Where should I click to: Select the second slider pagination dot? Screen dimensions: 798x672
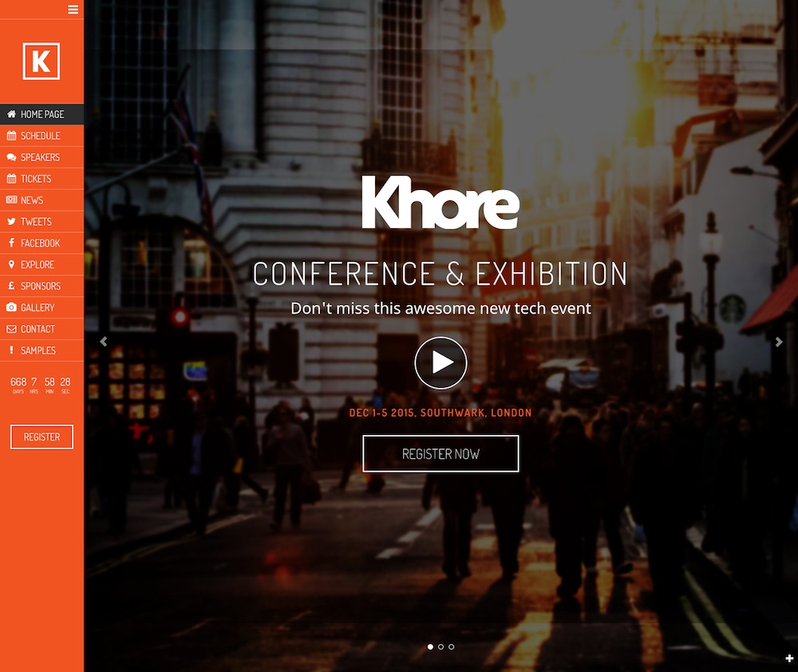[440, 646]
